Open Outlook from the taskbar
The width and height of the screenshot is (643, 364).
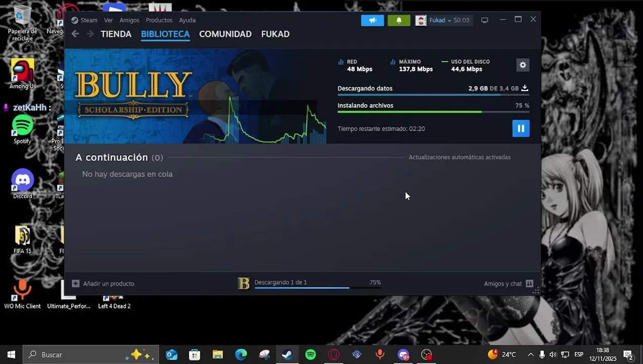(171, 355)
